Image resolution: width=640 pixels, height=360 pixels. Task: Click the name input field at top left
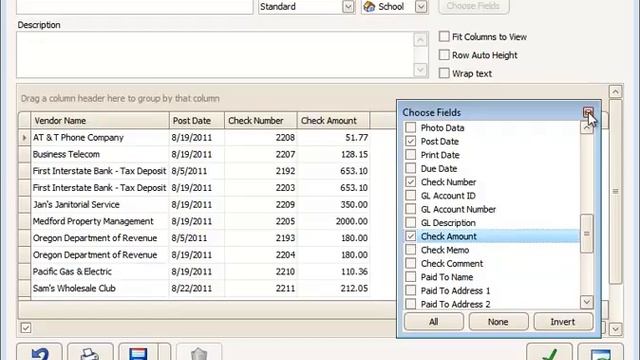pos(135,7)
